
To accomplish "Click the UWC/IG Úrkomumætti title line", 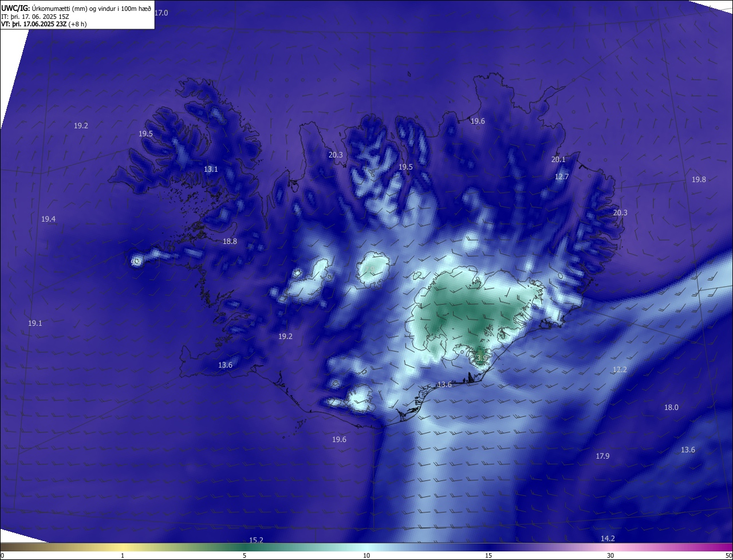I will pyautogui.click(x=76, y=9).
